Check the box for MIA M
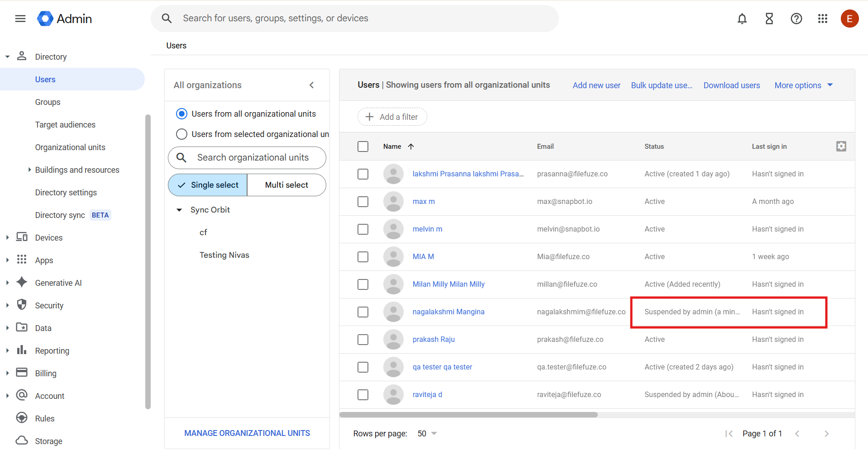The width and height of the screenshot is (868, 459). tap(363, 257)
